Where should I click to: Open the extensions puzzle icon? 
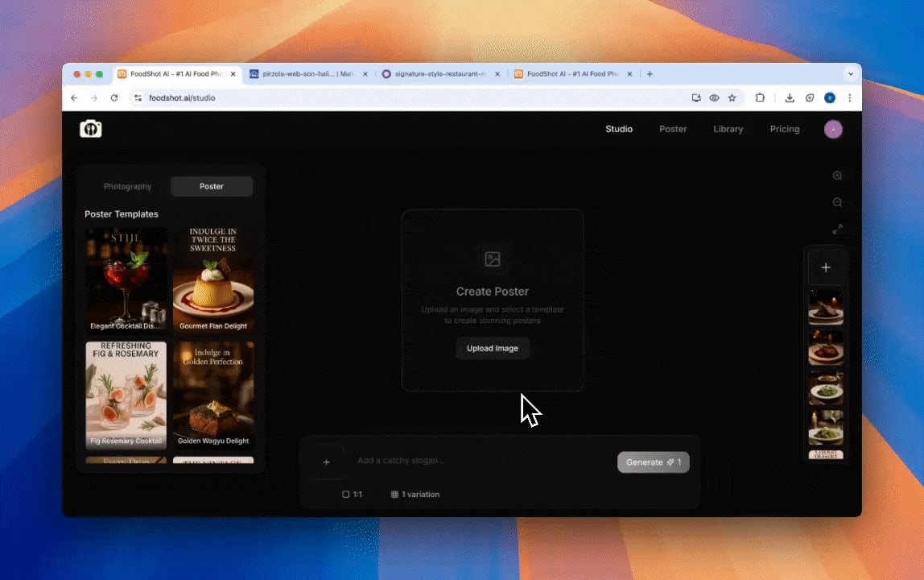(760, 98)
